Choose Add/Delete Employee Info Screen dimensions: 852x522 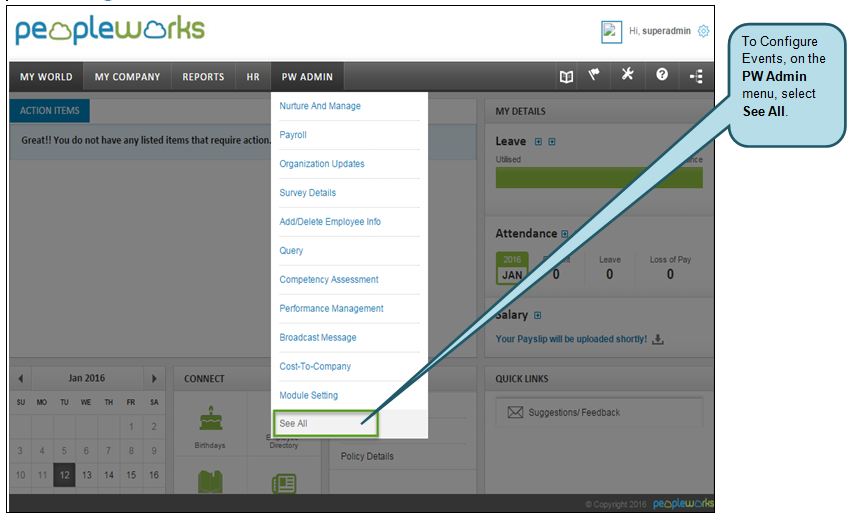click(330, 222)
